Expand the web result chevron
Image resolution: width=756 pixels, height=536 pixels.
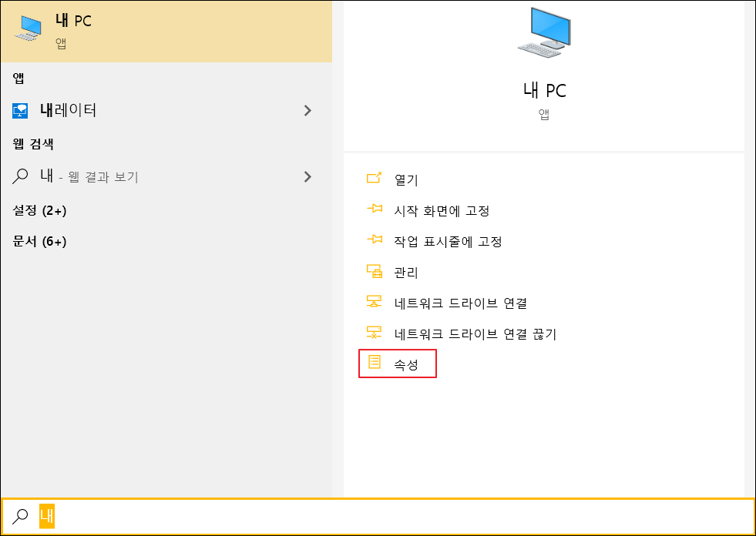pyautogui.click(x=307, y=177)
